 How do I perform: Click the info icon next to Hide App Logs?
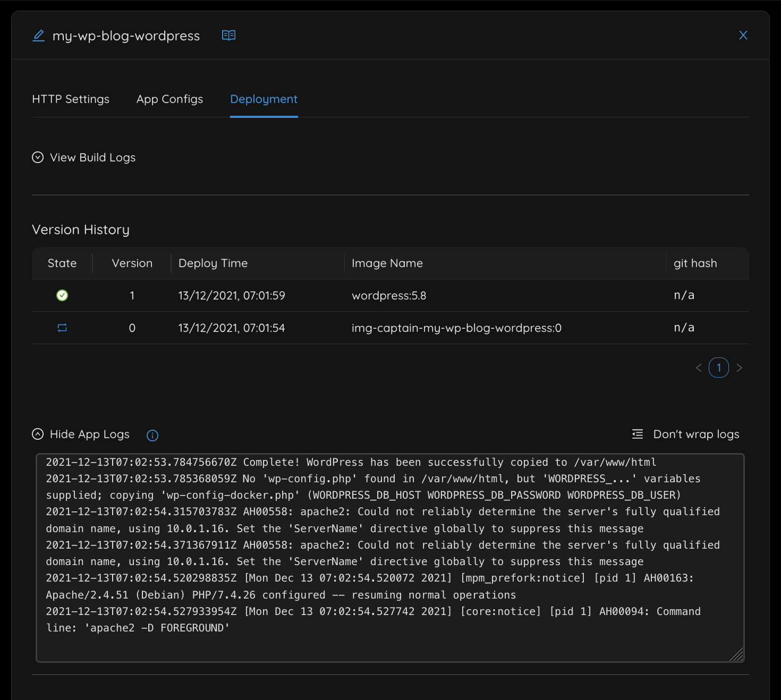tap(152, 435)
